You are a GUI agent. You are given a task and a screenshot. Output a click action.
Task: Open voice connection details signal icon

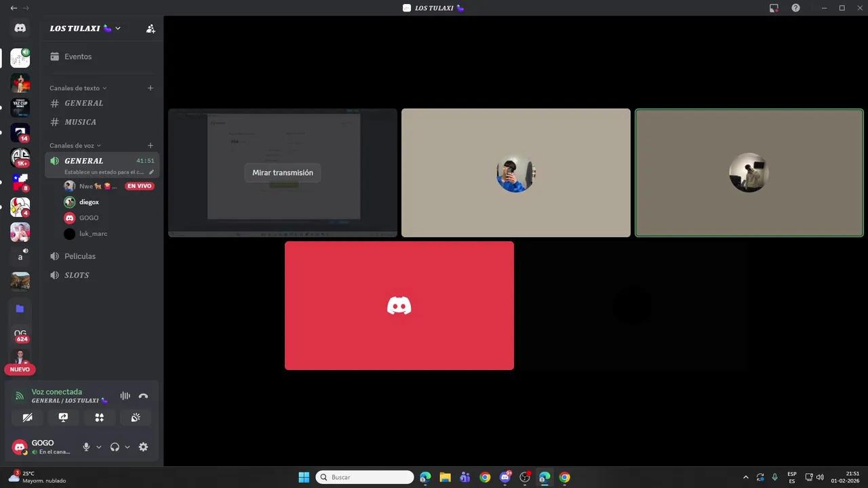(20, 396)
